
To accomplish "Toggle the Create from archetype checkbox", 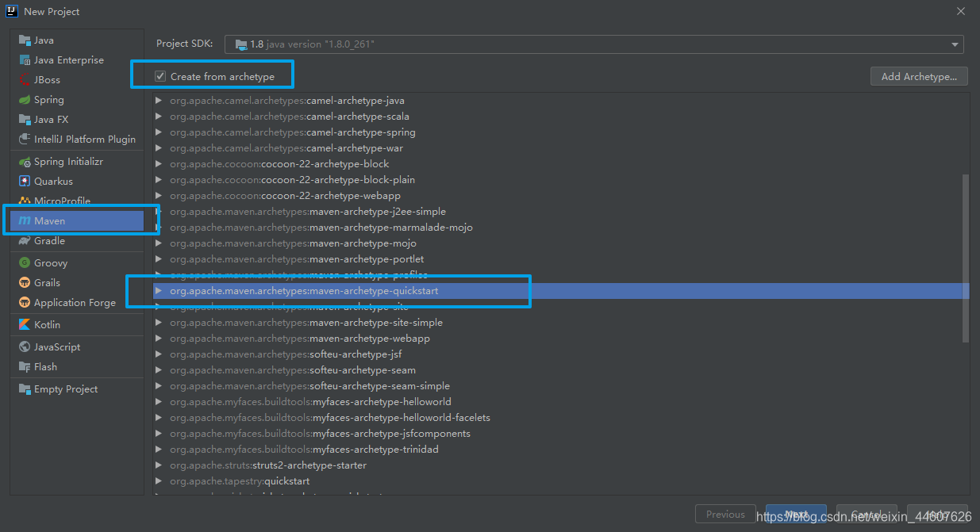I will click(x=160, y=76).
